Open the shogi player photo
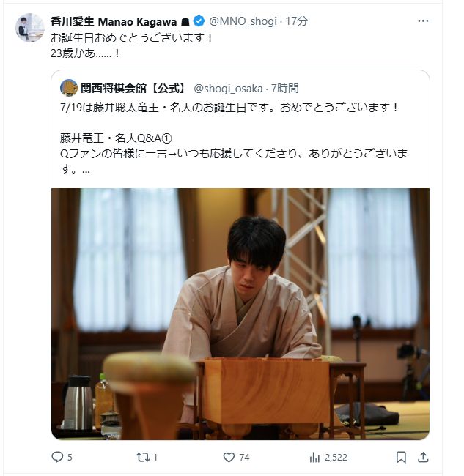 point(240,314)
